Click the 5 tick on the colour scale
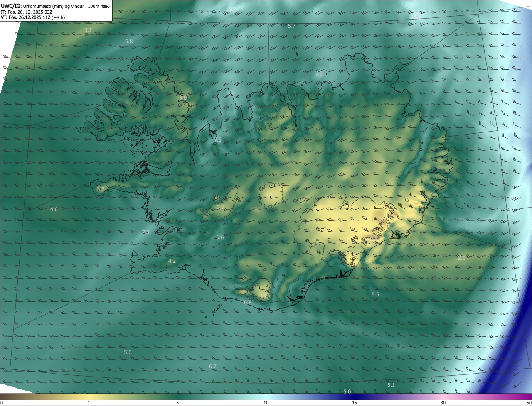The image size is (532, 406). 177,403
